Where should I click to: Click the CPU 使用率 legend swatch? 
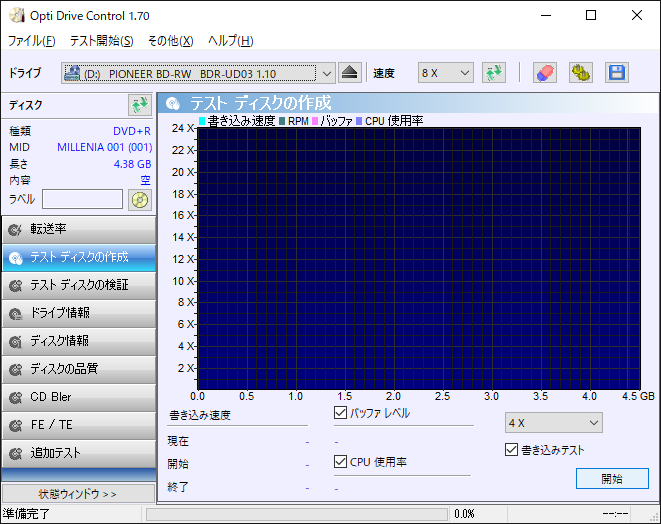point(359,121)
